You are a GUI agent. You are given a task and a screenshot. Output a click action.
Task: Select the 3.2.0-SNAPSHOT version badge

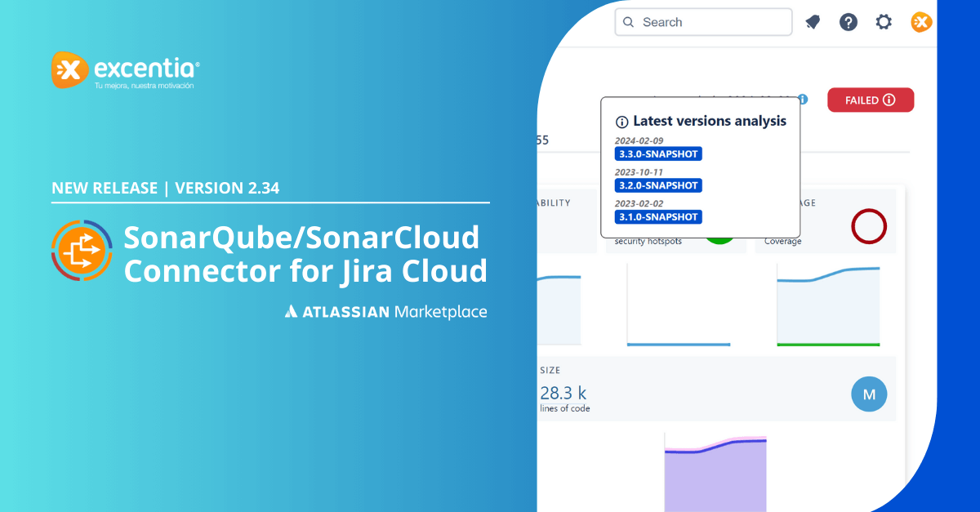(658, 185)
